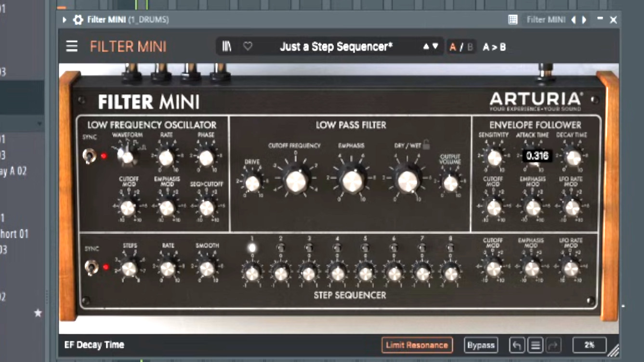Toggle the Step Sequencer Sync switch
The image size is (644, 362).
pos(91,267)
